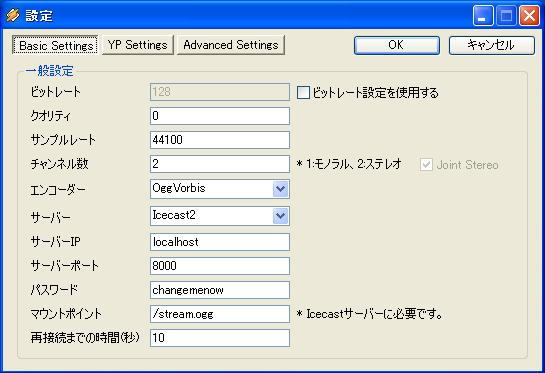Switch to the YP Settings tab
Viewport: 545px width, 373px height.
point(138,45)
